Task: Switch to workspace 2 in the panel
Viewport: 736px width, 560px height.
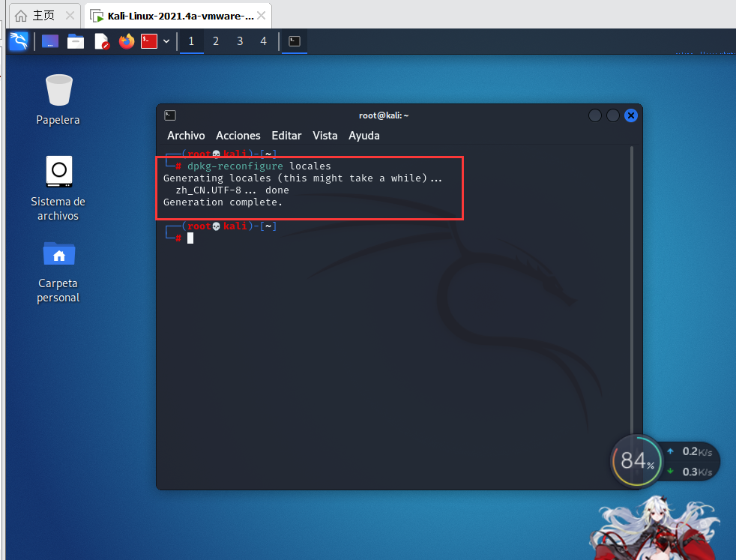Action: [215, 41]
